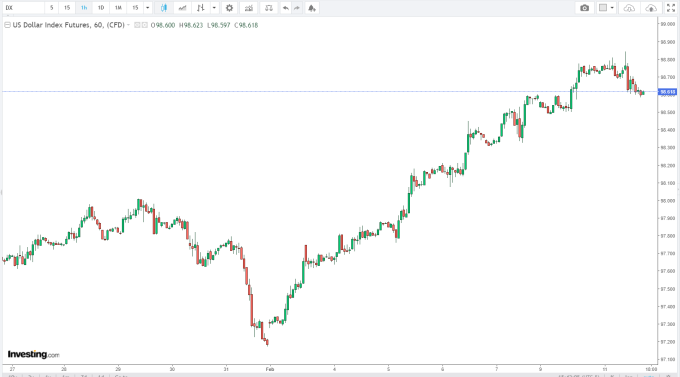Click the Feb label on the time axis
This screenshot has width=680, height=377.
point(270,369)
